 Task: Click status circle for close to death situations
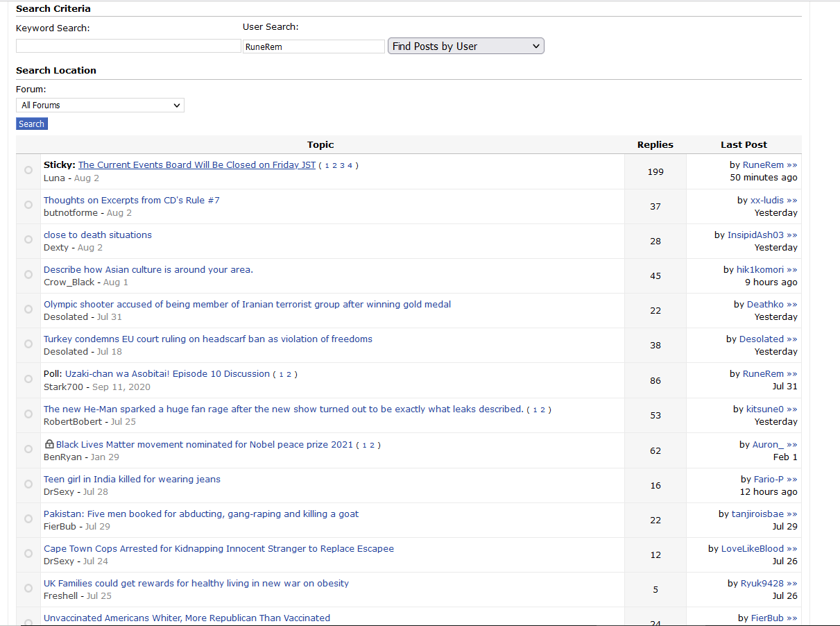click(x=28, y=239)
